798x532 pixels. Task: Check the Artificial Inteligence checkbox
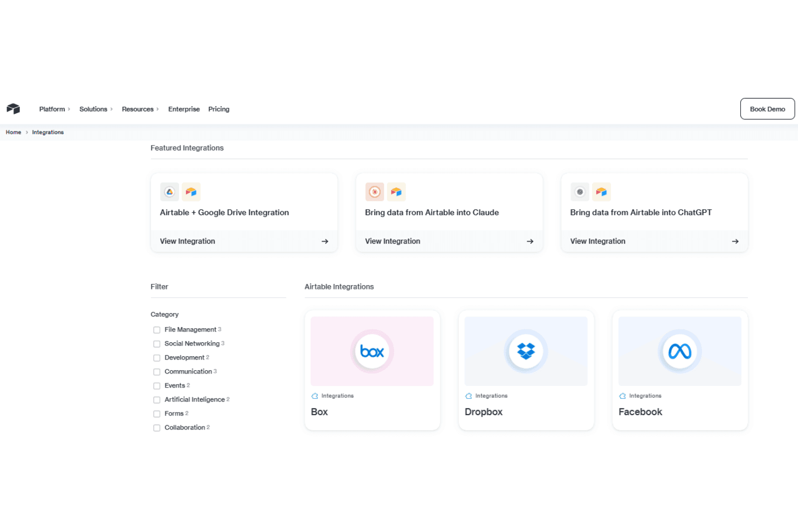tap(157, 400)
